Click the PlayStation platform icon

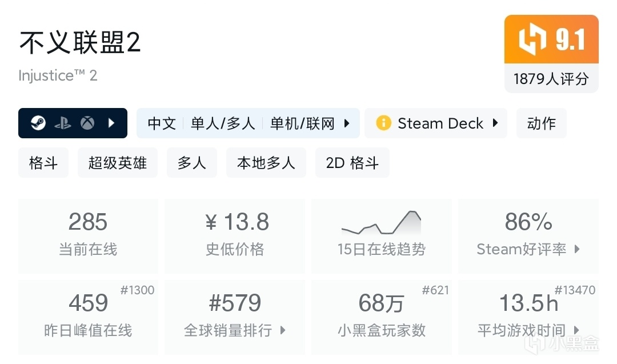tap(63, 123)
